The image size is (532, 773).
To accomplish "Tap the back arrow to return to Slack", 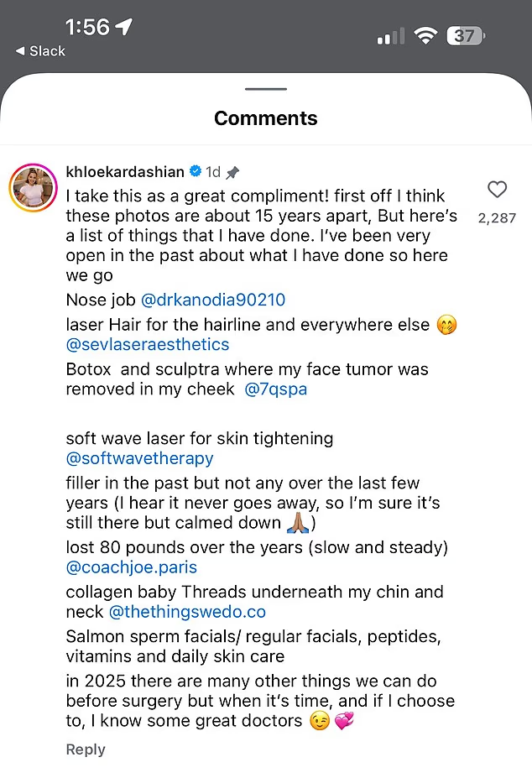I will pos(20,51).
